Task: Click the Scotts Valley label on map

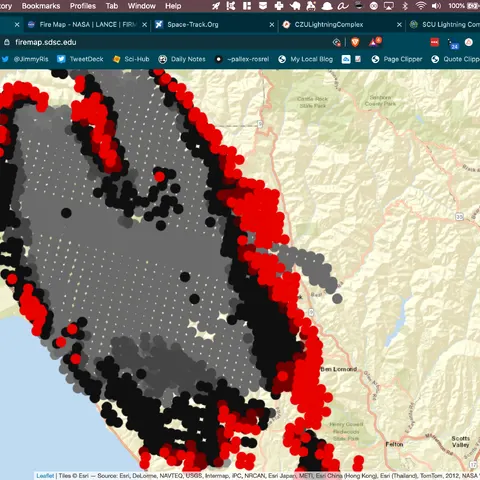Action: point(461,442)
